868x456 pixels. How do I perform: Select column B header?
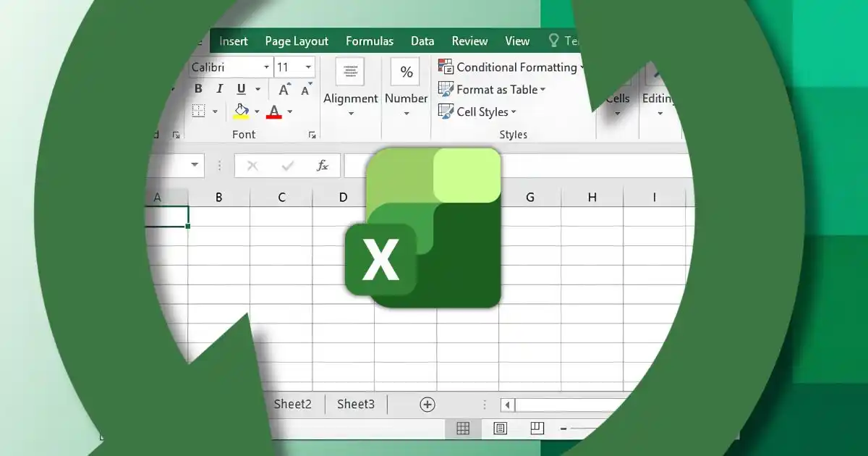click(x=219, y=197)
